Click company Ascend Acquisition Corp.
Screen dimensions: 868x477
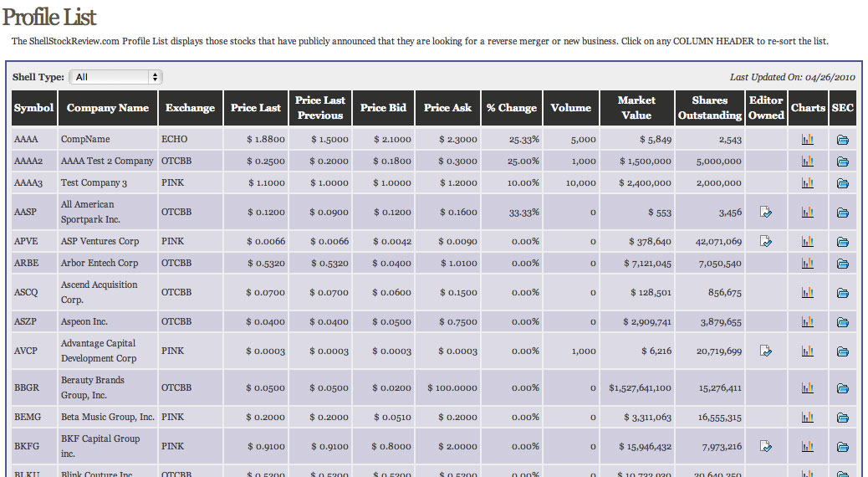[x=99, y=292]
